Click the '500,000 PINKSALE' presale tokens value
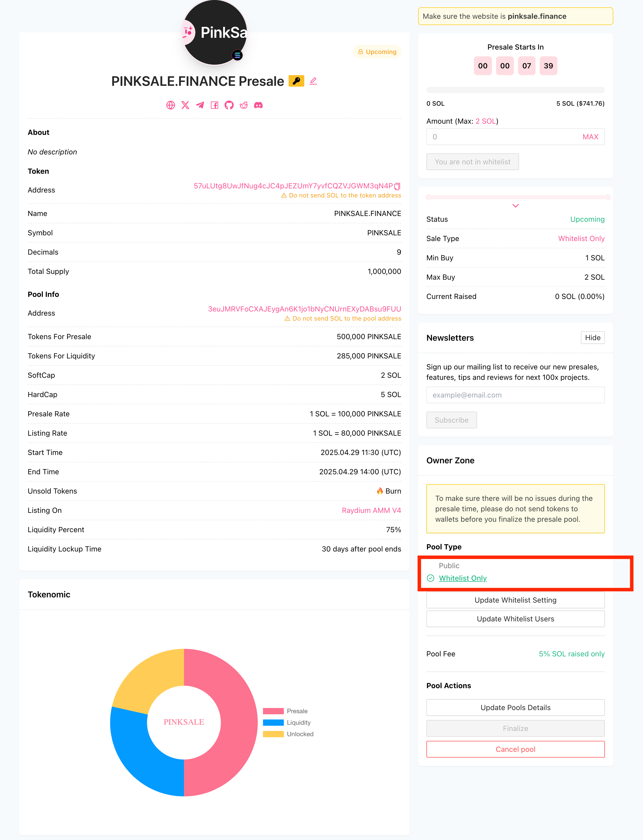Screen dimensions: 643x840 (369, 337)
